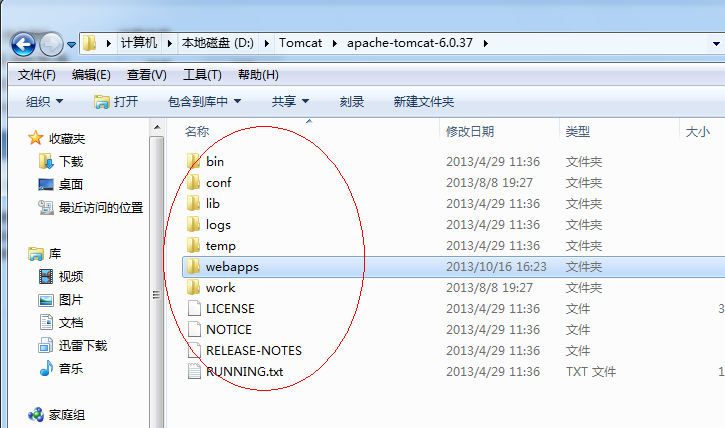725x428 pixels.
Task: Sort by the 修改日期 column header
Action: click(x=470, y=131)
